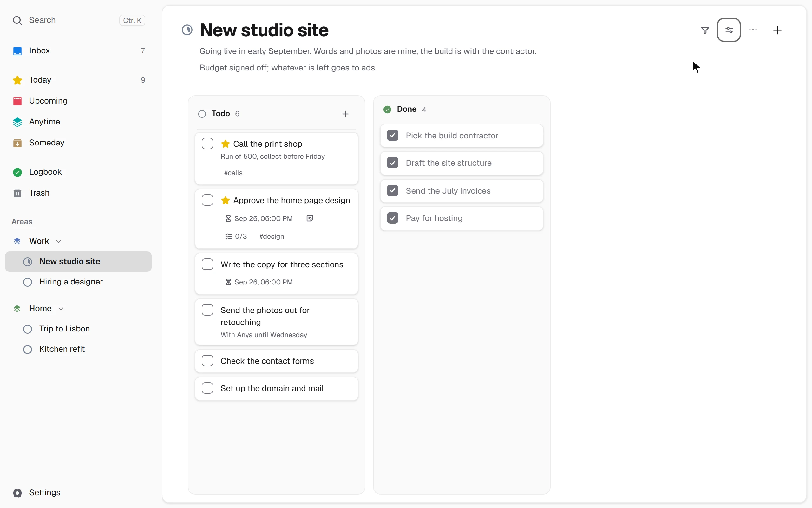This screenshot has width=812, height=508.
Task: Click the #calls tag
Action: pyautogui.click(x=233, y=173)
